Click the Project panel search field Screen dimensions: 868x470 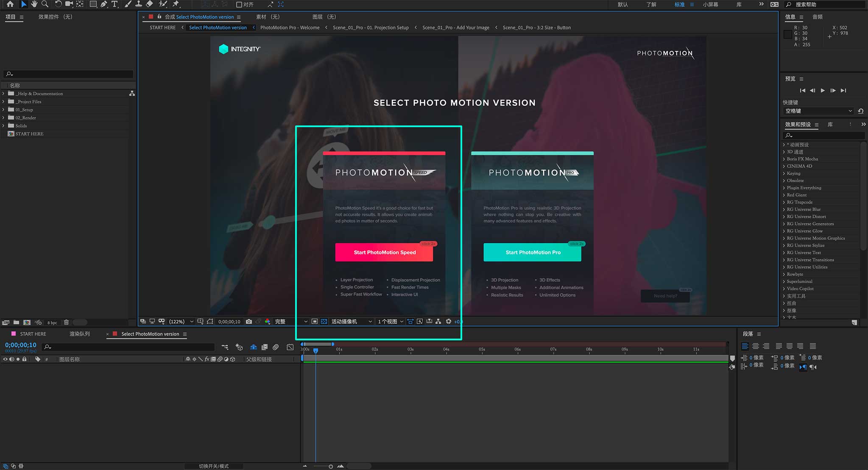point(68,74)
